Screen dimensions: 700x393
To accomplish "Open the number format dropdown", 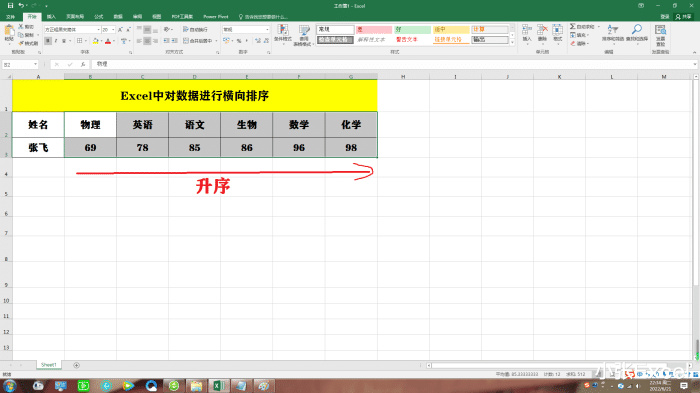I will [x=267, y=29].
